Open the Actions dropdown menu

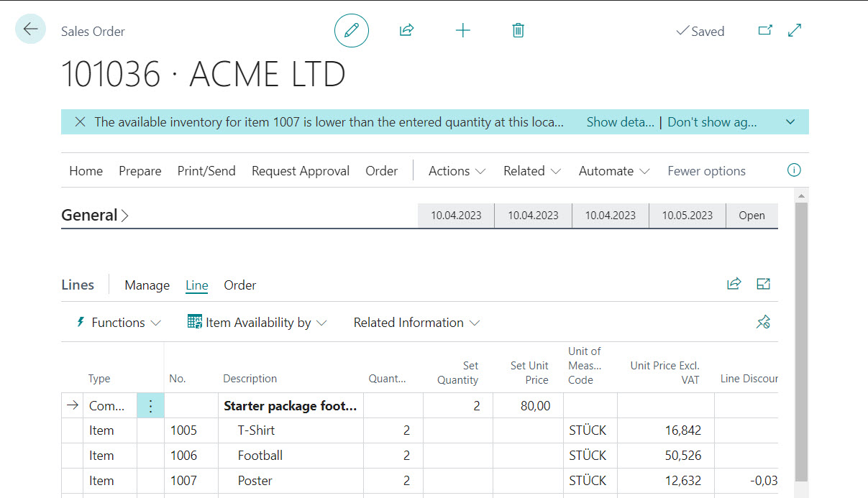[x=457, y=171]
